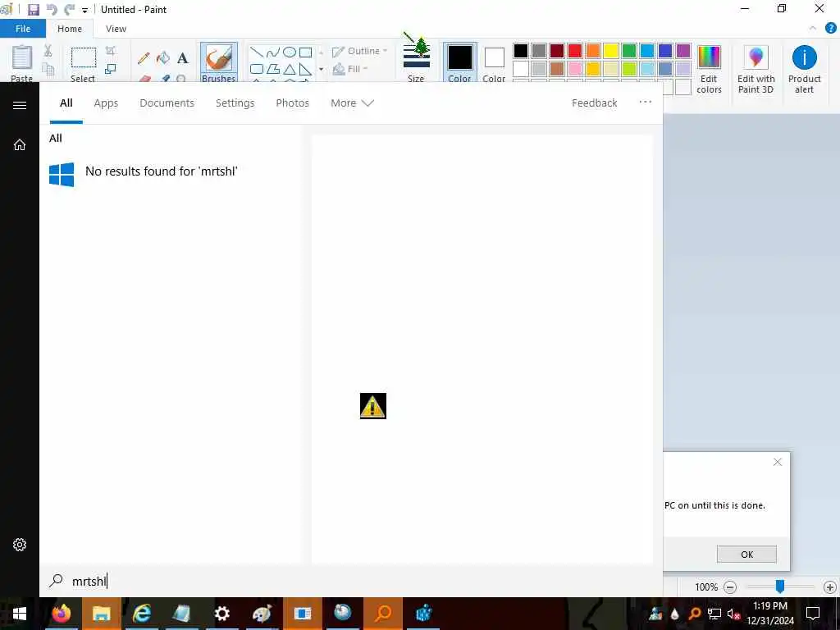This screenshot has width=840, height=630.
Task: Select the Fill with color bucket
Action: 163,58
